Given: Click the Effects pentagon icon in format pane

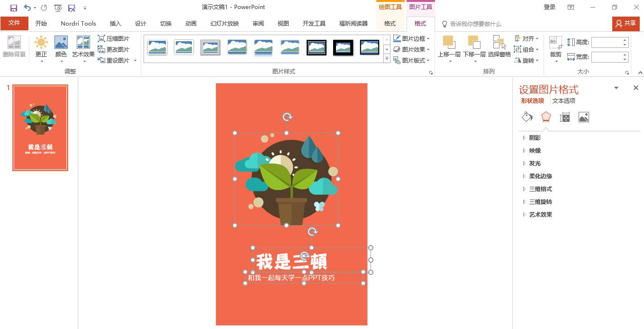Looking at the screenshot, I should (x=545, y=117).
